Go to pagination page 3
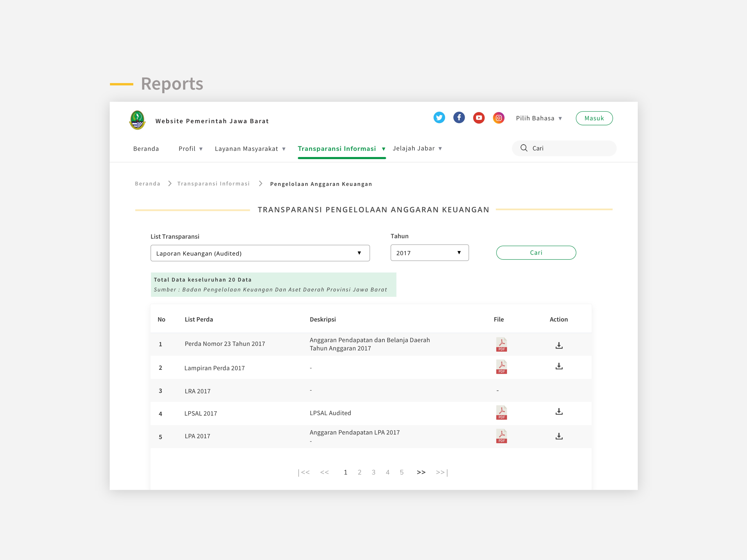 click(x=373, y=472)
